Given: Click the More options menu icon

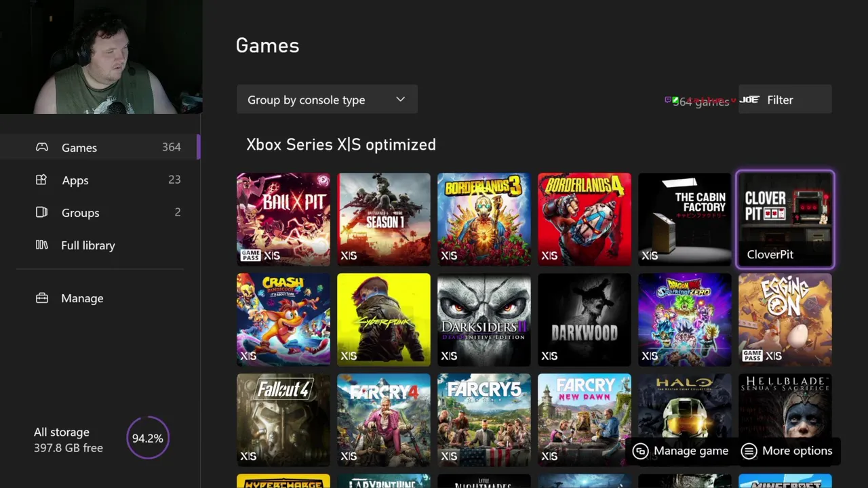Looking at the screenshot, I should coord(749,451).
